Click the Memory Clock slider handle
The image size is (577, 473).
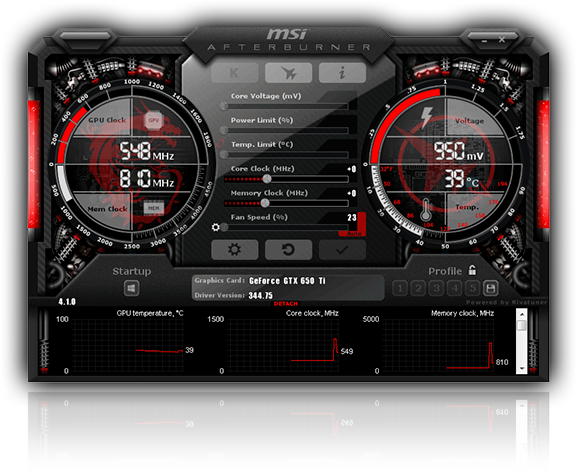pos(265,203)
